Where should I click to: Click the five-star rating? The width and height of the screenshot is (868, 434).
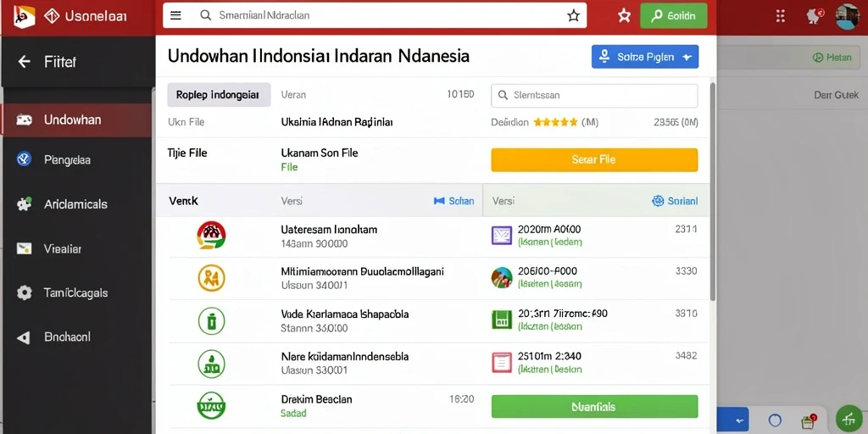click(555, 122)
